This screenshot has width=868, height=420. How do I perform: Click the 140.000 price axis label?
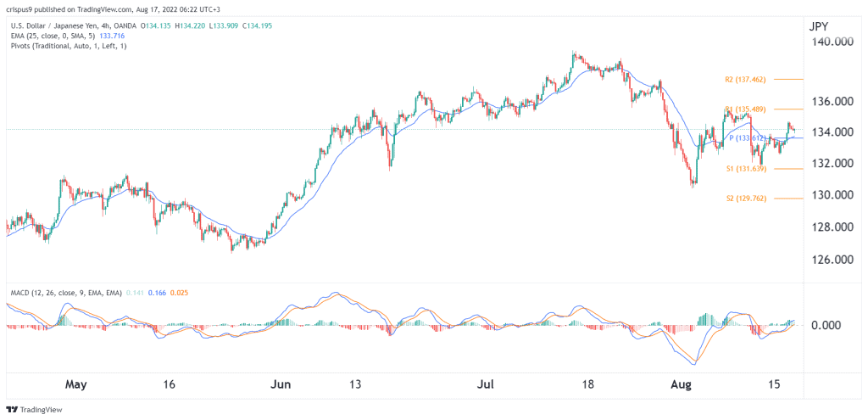(833, 42)
